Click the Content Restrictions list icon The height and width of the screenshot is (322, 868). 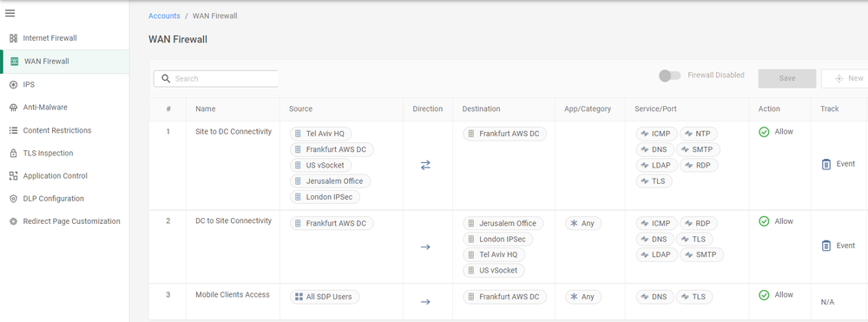point(14,130)
